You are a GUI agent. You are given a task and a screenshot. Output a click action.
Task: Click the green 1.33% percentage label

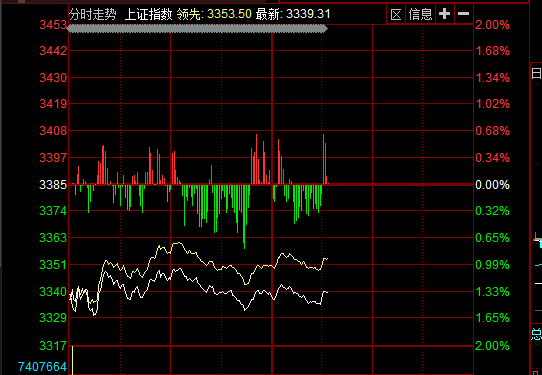(493, 292)
